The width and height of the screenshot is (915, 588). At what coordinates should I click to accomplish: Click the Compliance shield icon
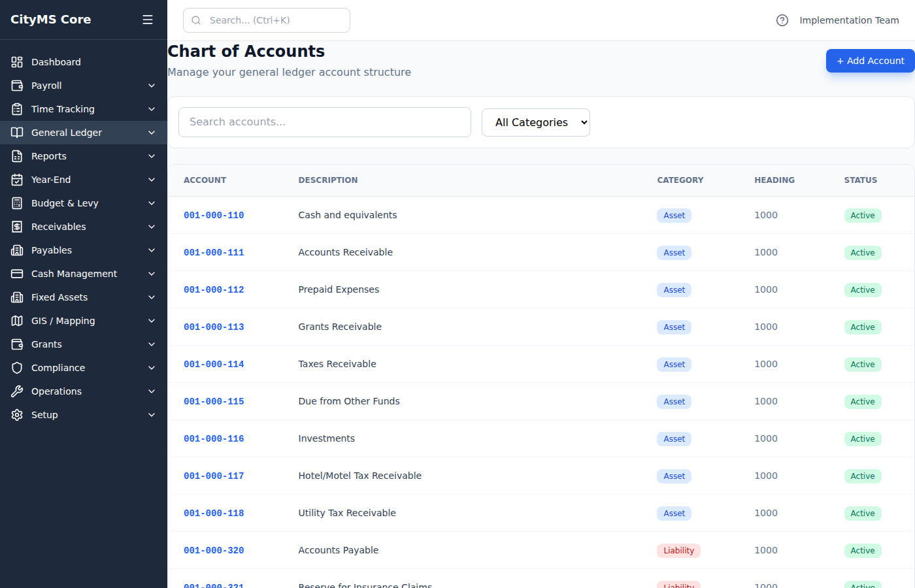coord(16,367)
